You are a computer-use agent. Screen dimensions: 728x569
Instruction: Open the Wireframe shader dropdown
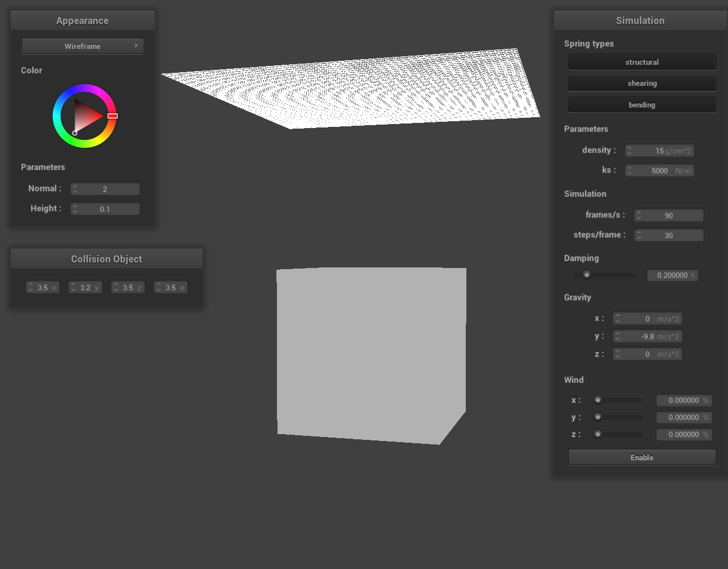(x=82, y=46)
